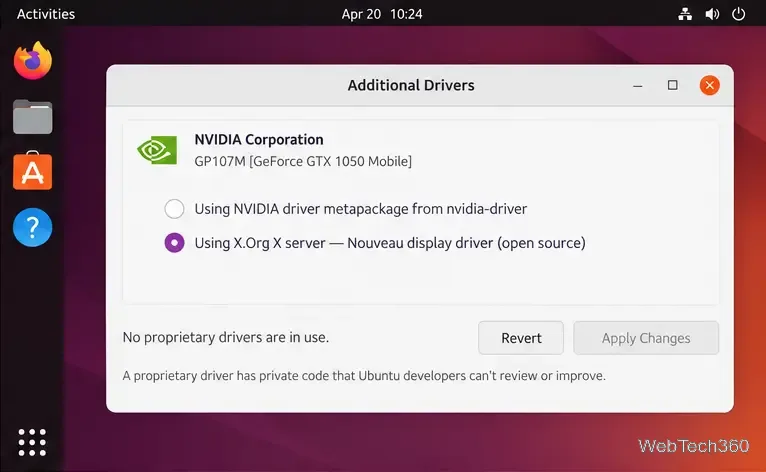Screen dimensions: 766x472
Task: Minimize the Additional Drivers window
Action: [638, 86]
